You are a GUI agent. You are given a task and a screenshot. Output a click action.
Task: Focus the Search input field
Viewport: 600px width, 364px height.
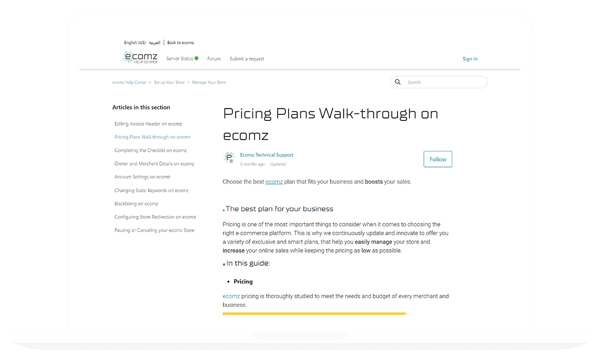(x=438, y=82)
